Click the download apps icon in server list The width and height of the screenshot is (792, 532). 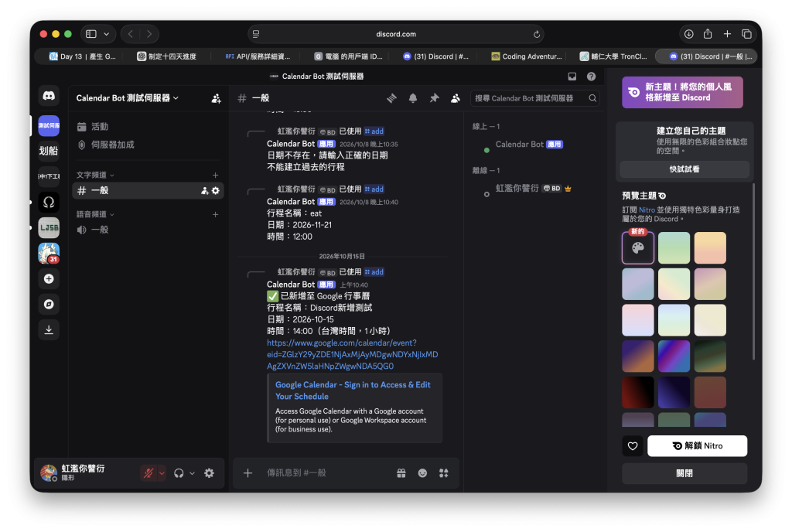tap(49, 329)
